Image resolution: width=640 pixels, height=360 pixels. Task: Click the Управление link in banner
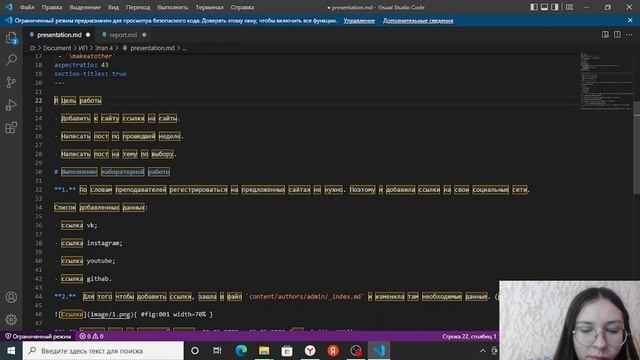pos(359,20)
